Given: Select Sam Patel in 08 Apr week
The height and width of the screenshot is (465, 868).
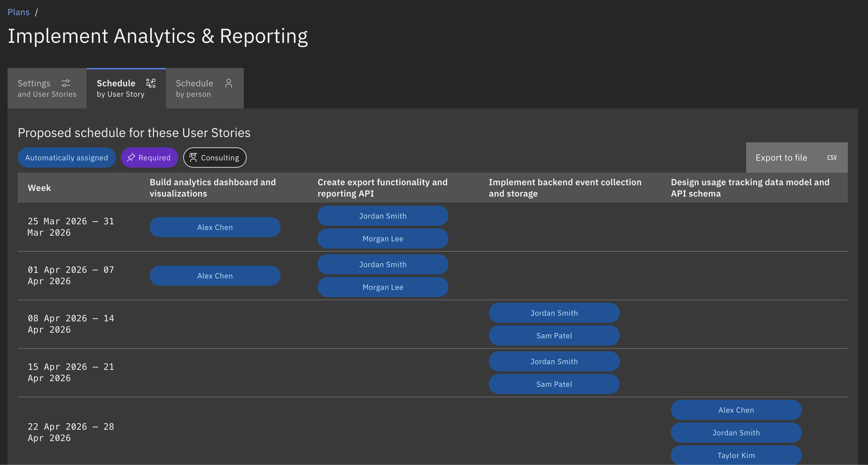Looking at the screenshot, I should [554, 336].
